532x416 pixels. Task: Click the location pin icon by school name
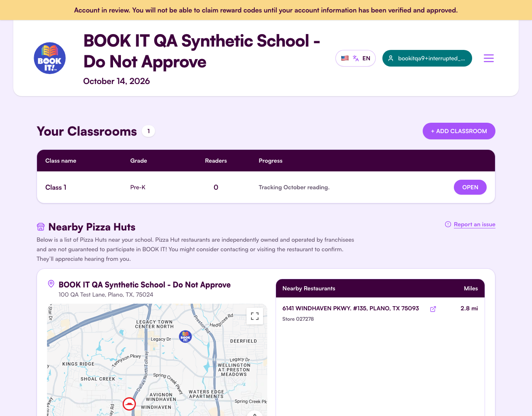coord(51,284)
